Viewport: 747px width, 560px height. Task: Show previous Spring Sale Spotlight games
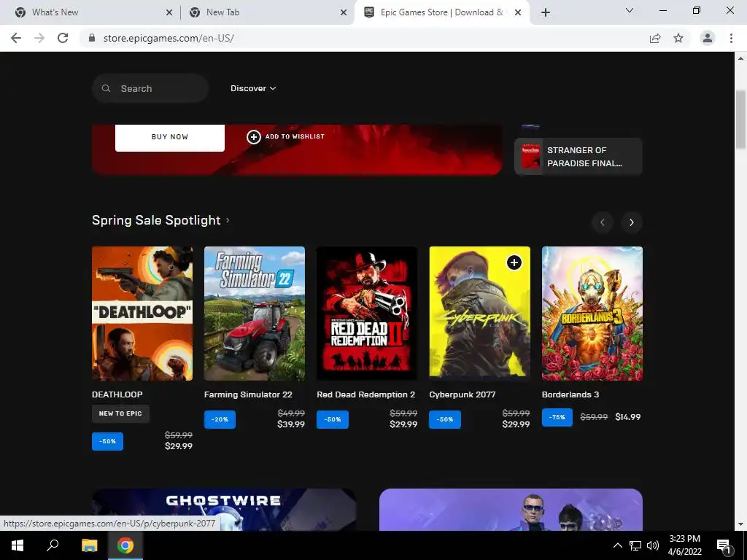[602, 222]
